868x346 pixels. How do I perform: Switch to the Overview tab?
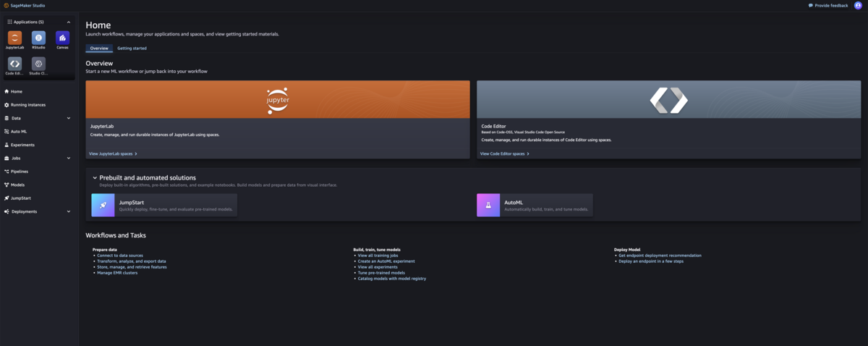click(x=99, y=48)
